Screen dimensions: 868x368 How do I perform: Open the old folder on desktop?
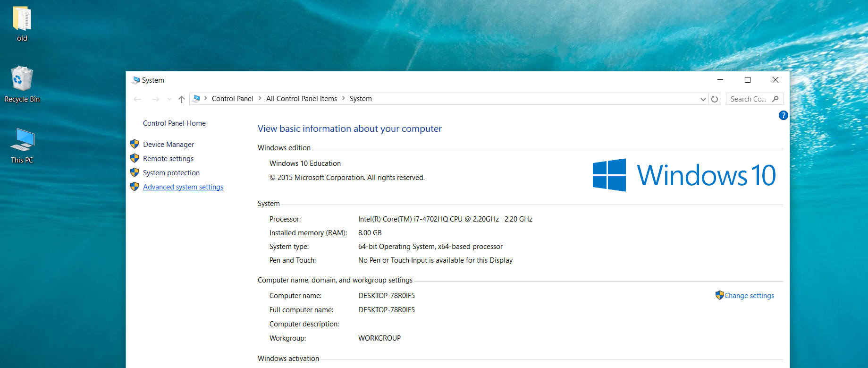(22, 24)
